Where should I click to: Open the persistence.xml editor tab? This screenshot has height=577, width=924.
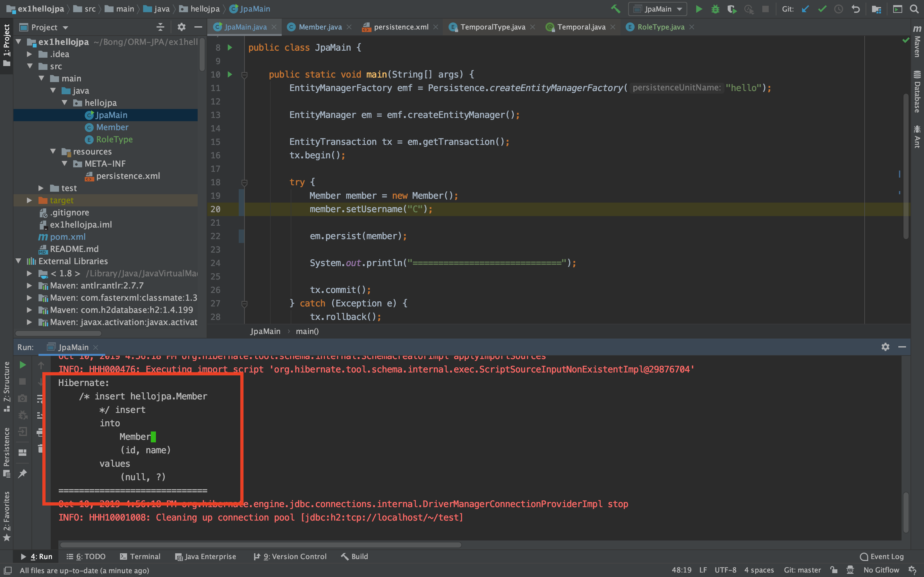pos(400,27)
